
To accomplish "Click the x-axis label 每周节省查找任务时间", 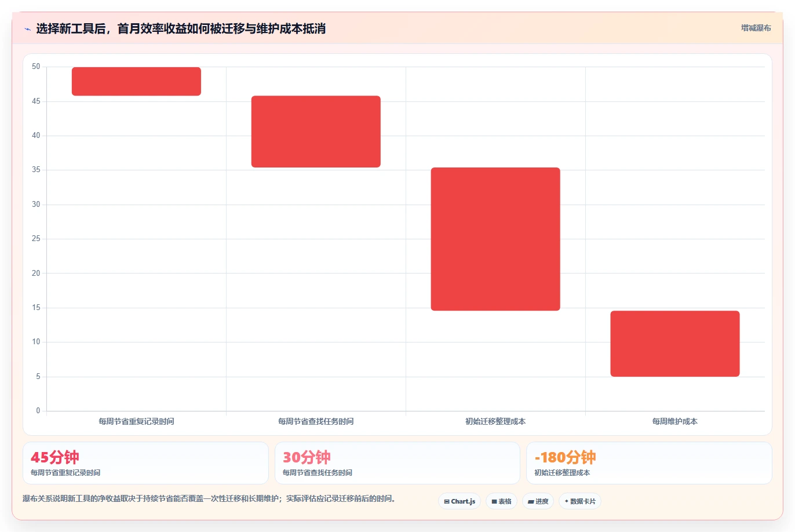I will (x=316, y=421).
